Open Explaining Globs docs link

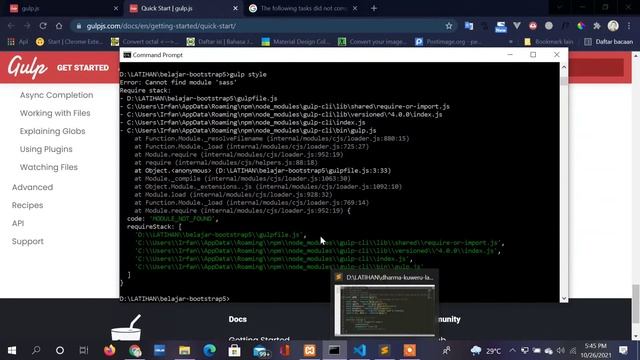click(x=53, y=131)
